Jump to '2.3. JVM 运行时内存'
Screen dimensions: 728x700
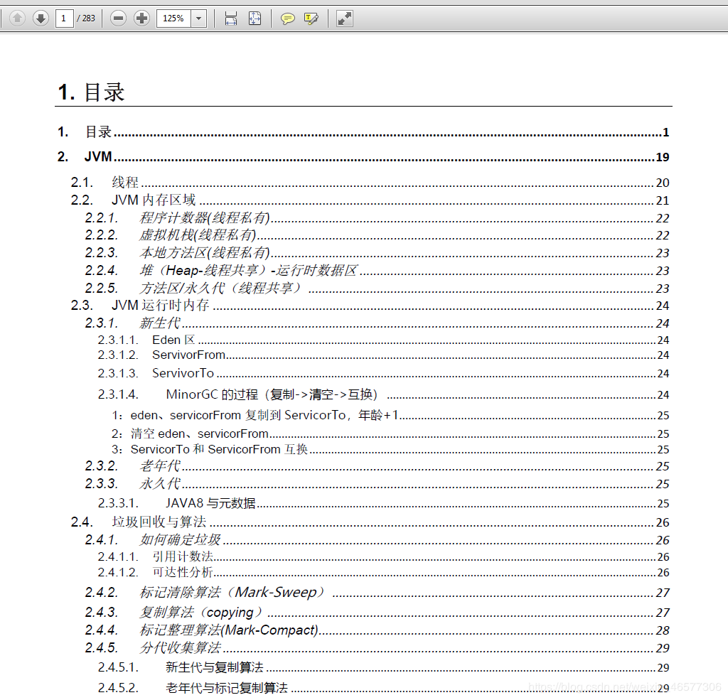click(370, 306)
